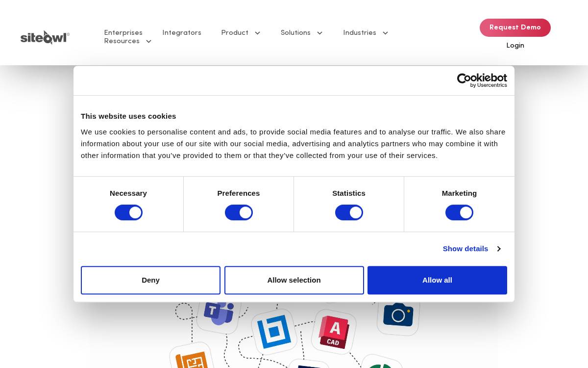Click the Login link
The width and height of the screenshot is (588, 368).
[515, 45]
